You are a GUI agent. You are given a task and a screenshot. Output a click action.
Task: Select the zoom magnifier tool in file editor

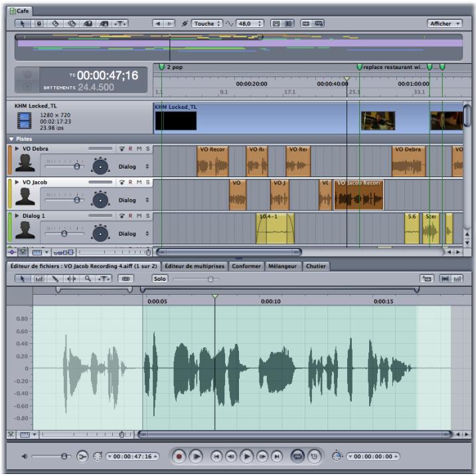click(x=88, y=279)
